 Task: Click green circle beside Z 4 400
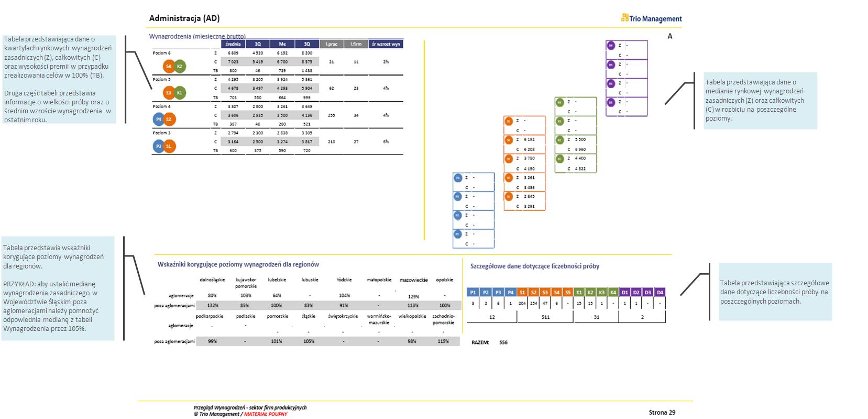[560, 158]
